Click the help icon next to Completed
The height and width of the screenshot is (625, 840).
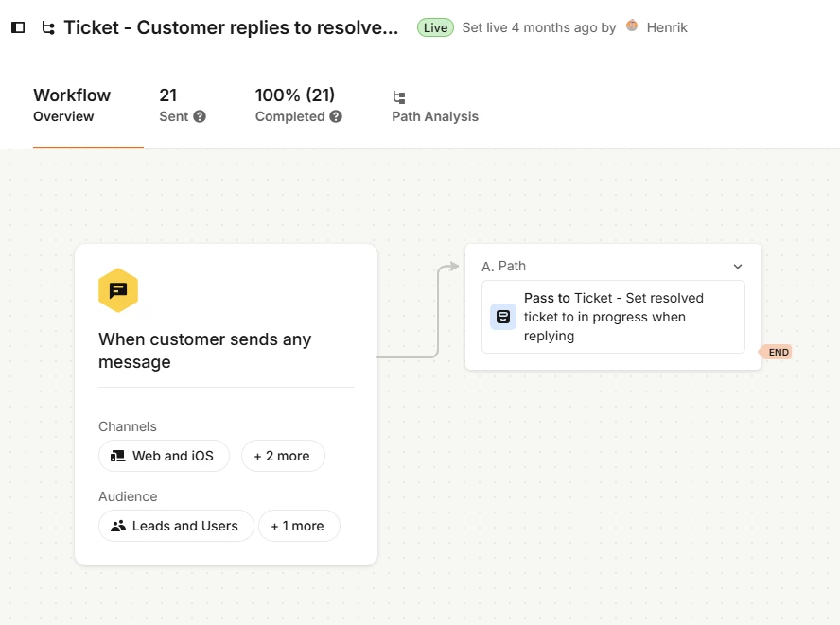[336, 116]
